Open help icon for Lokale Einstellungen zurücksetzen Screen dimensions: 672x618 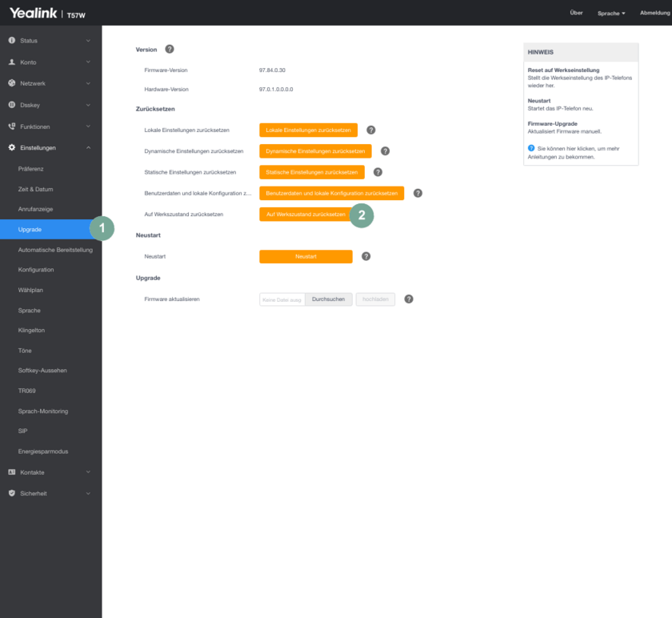[371, 130]
